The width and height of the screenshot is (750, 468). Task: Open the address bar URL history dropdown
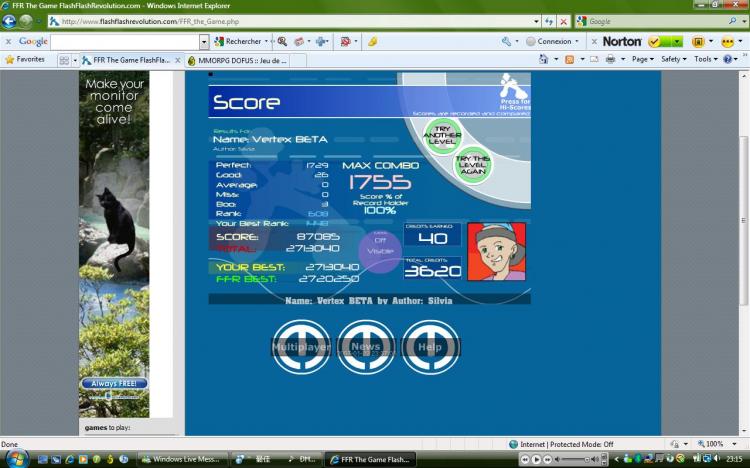tap(536, 22)
